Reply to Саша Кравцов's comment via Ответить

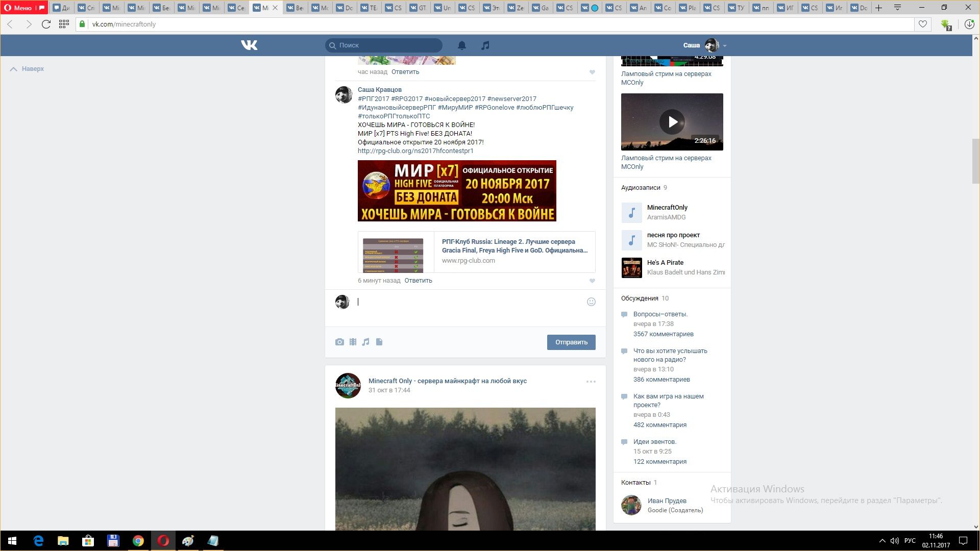click(x=418, y=281)
